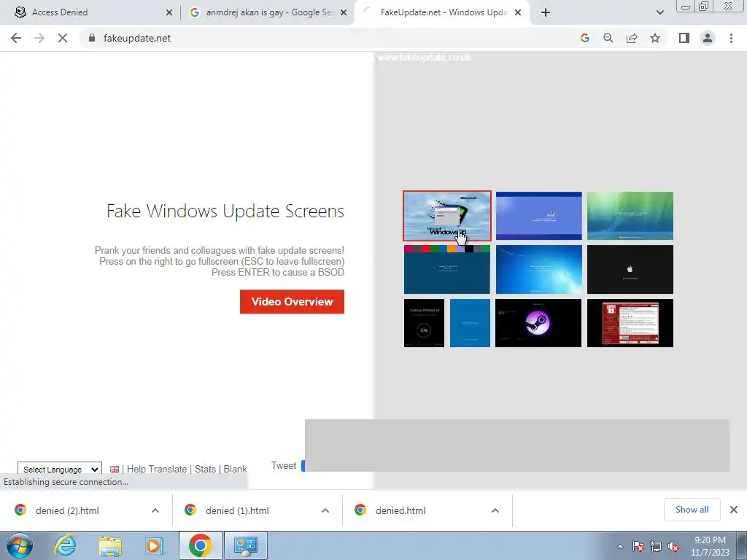747x560 pixels.
Task: Close the FakeUpdate.net tab
Action: tap(518, 13)
